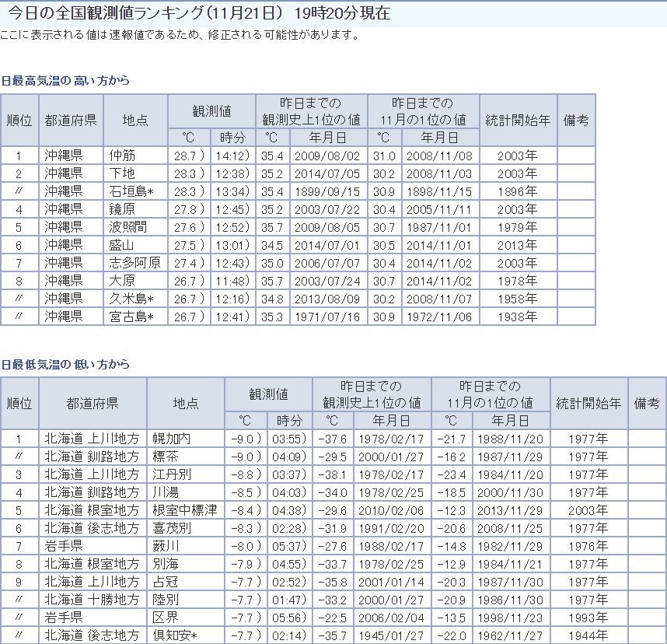Click the observed value 28.7 for 仲筋
Image resolution: width=667 pixels, height=644 pixels.
(184, 156)
